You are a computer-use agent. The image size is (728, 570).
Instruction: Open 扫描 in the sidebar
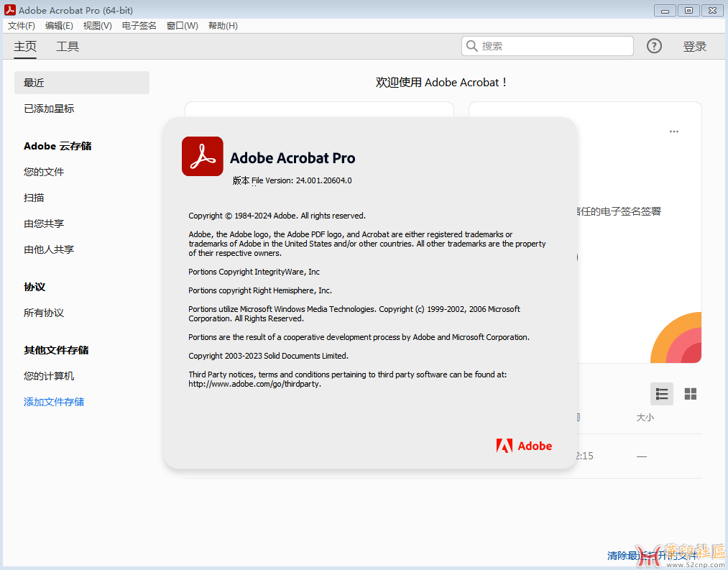tap(34, 198)
